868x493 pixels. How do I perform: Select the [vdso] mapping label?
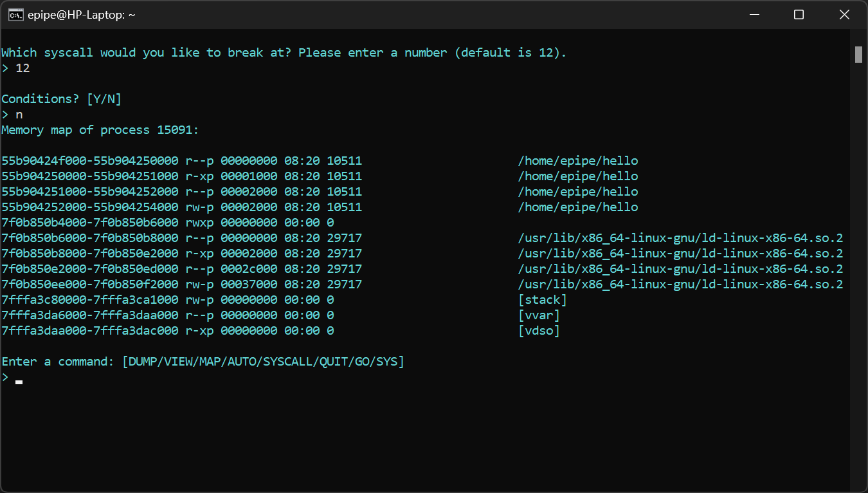click(x=539, y=331)
